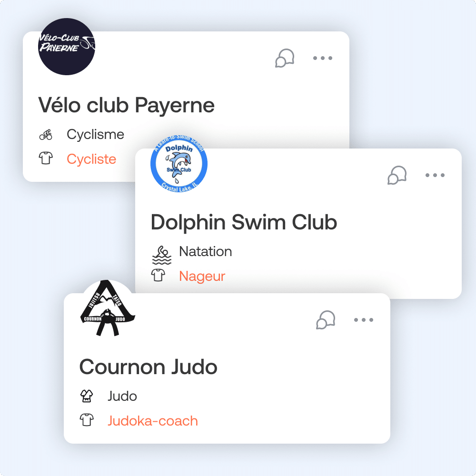Screen dimensions: 476x476
Task: Click the judo kimono icon beside Judo
Action: coord(87,396)
